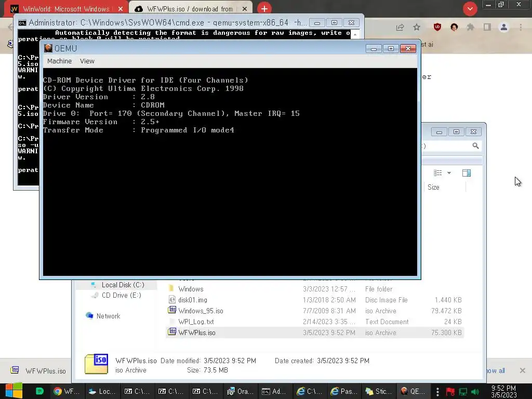The width and height of the screenshot is (532, 399).
Task: Switch to the WFWPlus.iso download tab
Action: click(190, 9)
